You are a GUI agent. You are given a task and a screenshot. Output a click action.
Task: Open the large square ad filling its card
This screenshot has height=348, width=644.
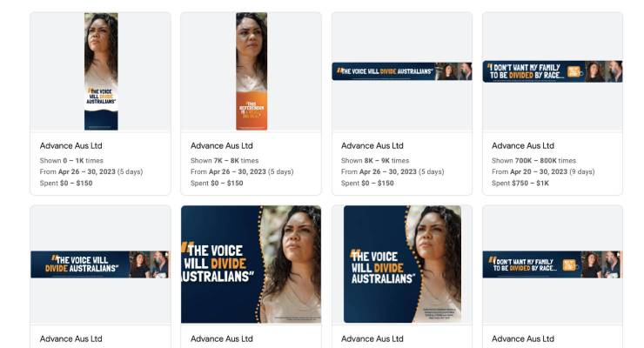(251, 264)
